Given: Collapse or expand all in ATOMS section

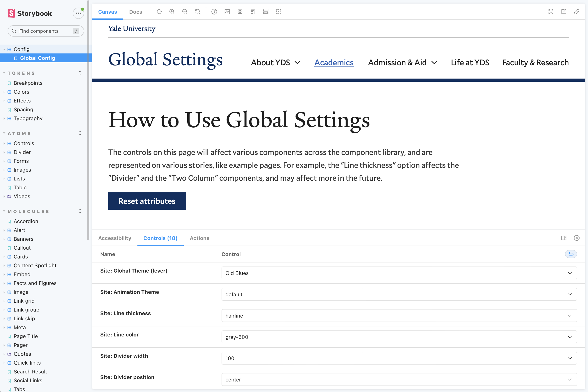Looking at the screenshot, I should 80,133.
